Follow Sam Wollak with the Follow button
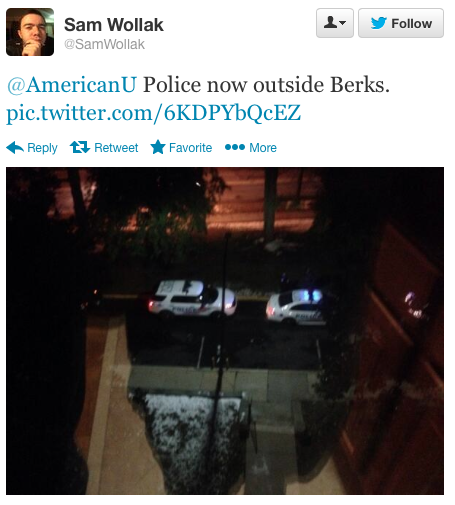455x505 pixels. (x=401, y=23)
